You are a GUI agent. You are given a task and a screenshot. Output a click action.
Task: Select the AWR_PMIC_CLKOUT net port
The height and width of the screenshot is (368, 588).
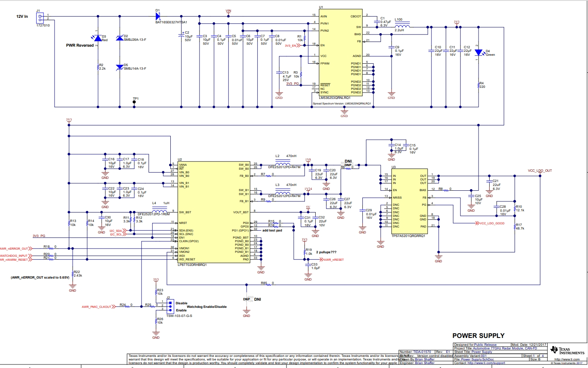click(x=96, y=307)
